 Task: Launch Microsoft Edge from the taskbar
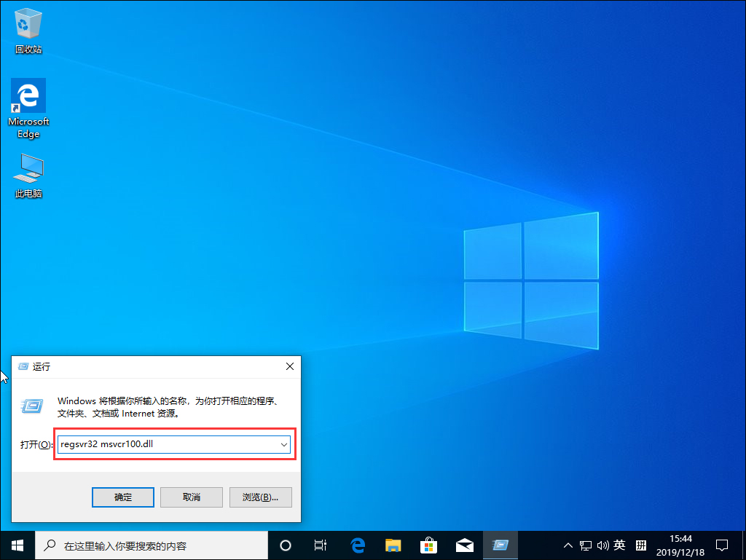(357, 545)
